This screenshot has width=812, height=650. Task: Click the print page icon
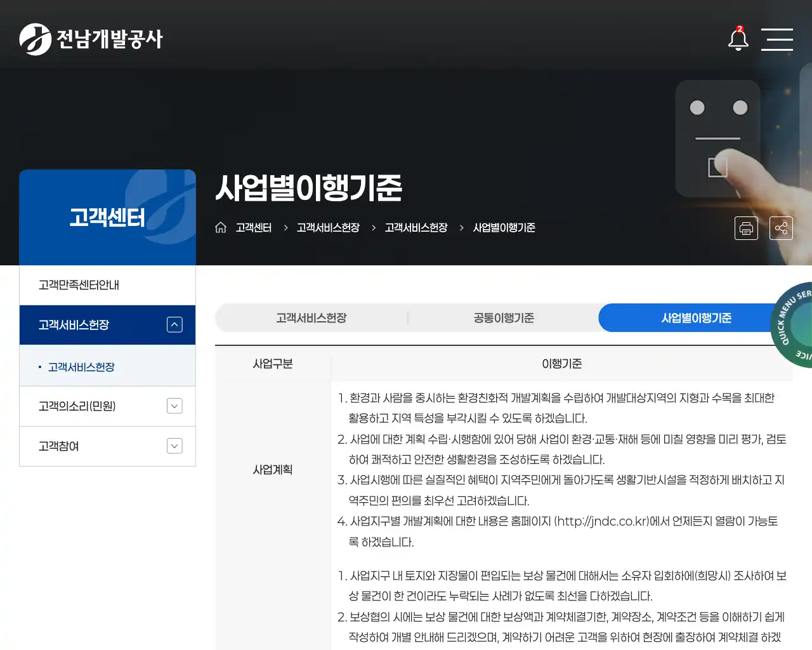746,228
